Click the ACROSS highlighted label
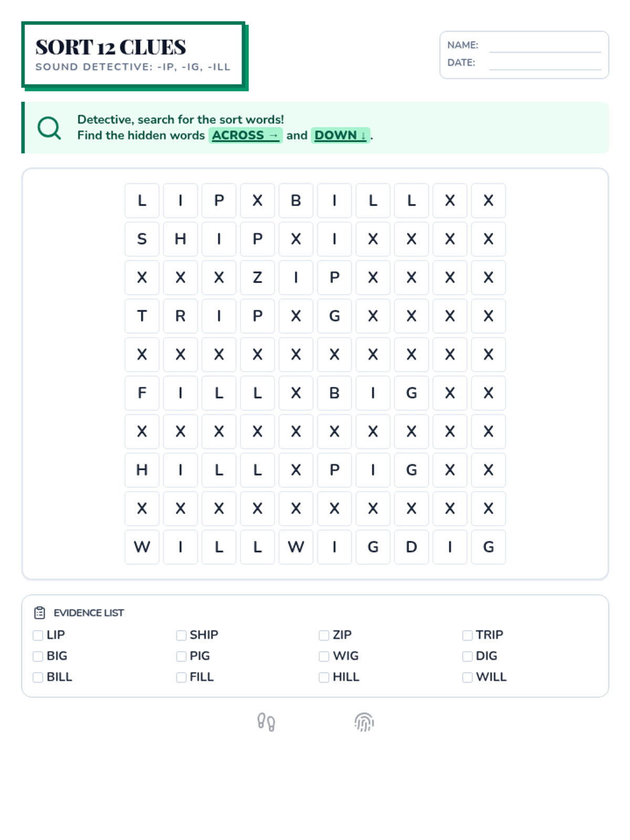 [245, 135]
